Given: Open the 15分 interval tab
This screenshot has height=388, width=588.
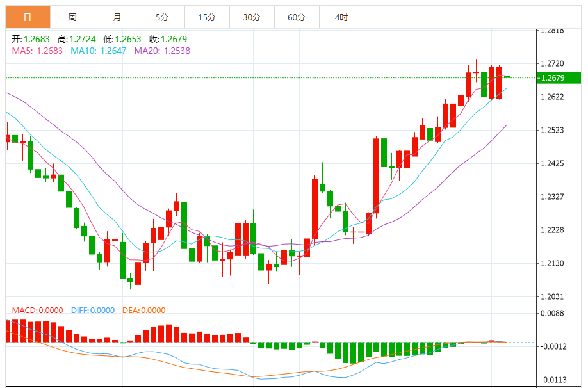Looking at the screenshot, I should click(207, 17).
